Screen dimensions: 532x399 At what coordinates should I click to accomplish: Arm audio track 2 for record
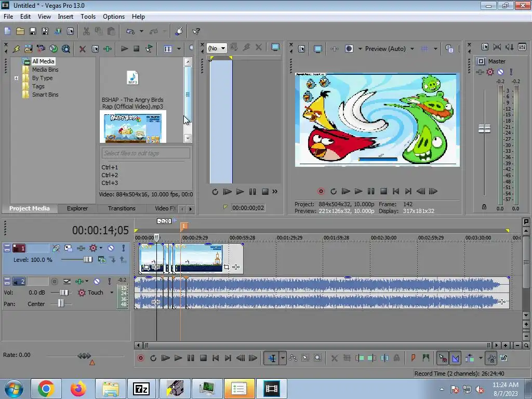54,281
